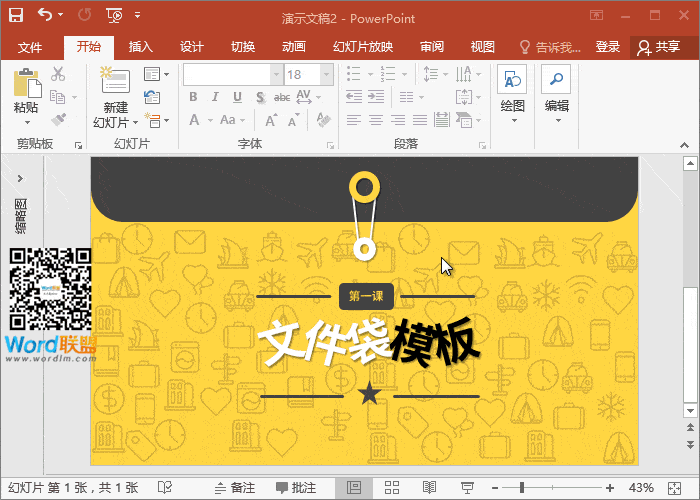700x500 pixels.
Task: Click the Cut scissors icon
Action: pyautogui.click(x=58, y=74)
